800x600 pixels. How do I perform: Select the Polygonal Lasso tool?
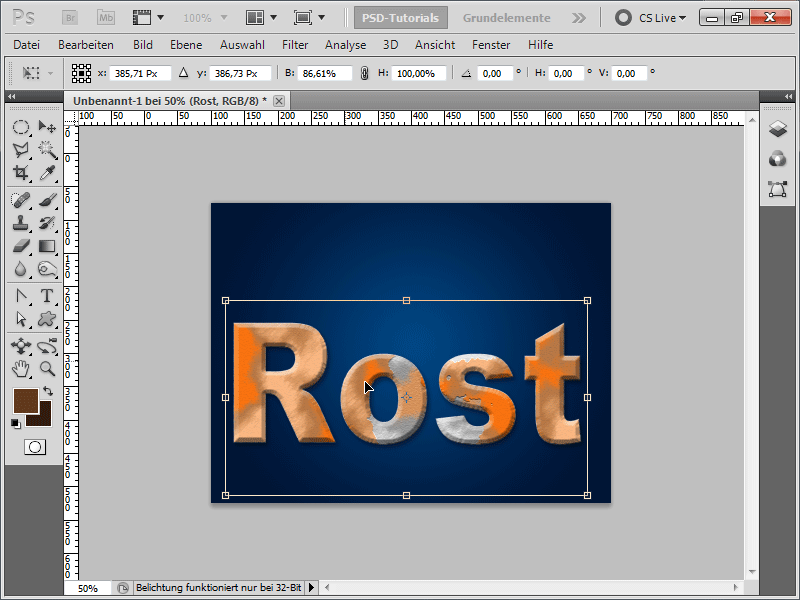pyautogui.click(x=20, y=149)
